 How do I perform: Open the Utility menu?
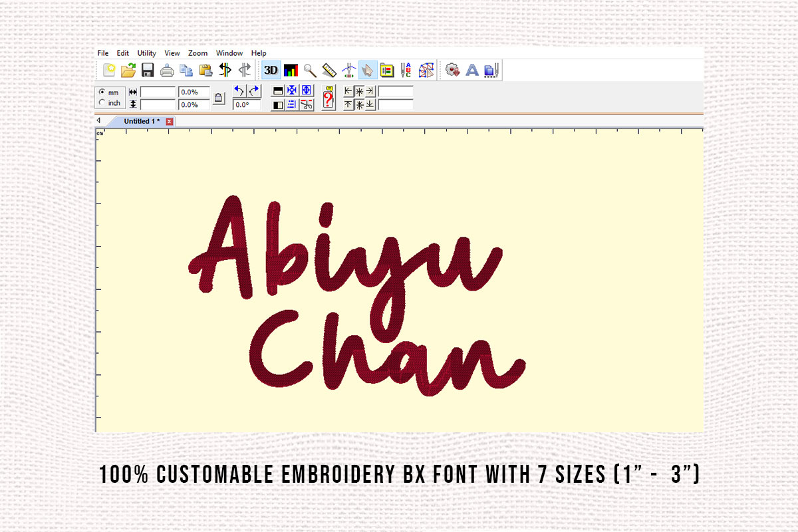pos(145,53)
